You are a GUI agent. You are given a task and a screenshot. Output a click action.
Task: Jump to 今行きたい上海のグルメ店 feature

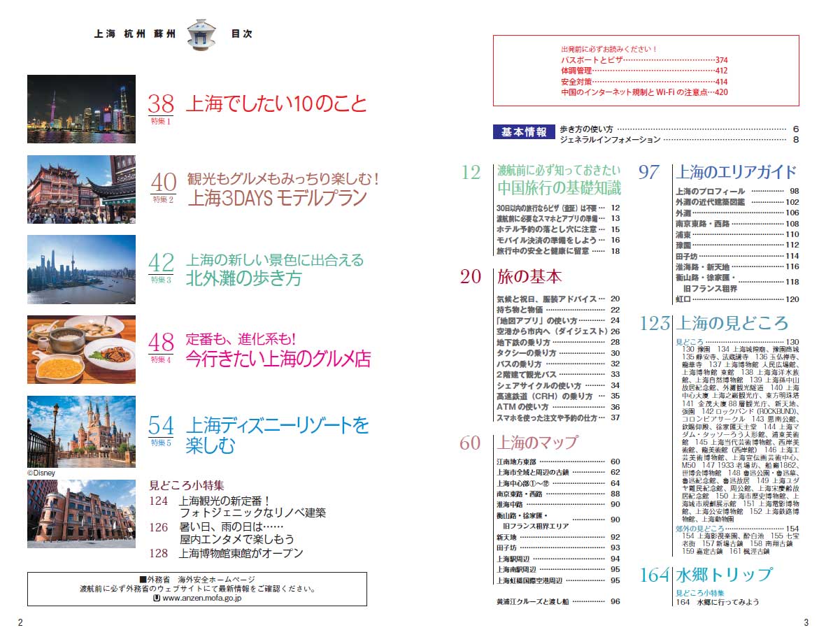(278, 359)
